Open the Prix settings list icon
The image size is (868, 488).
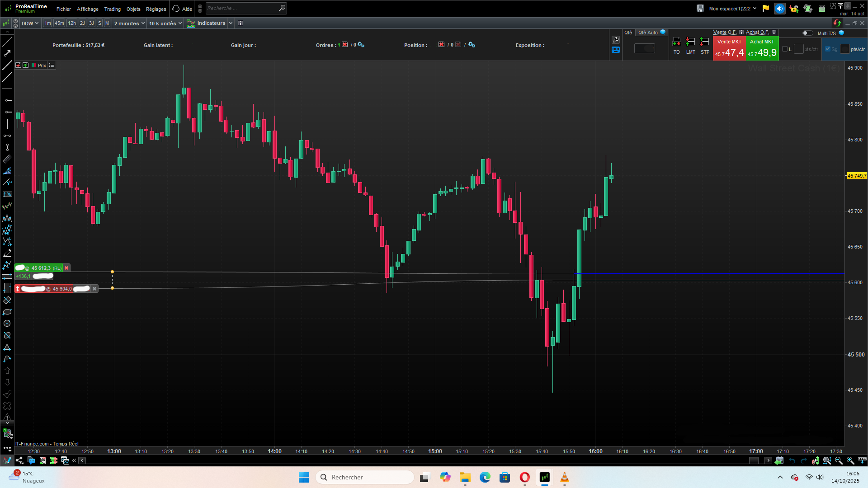click(x=52, y=66)
